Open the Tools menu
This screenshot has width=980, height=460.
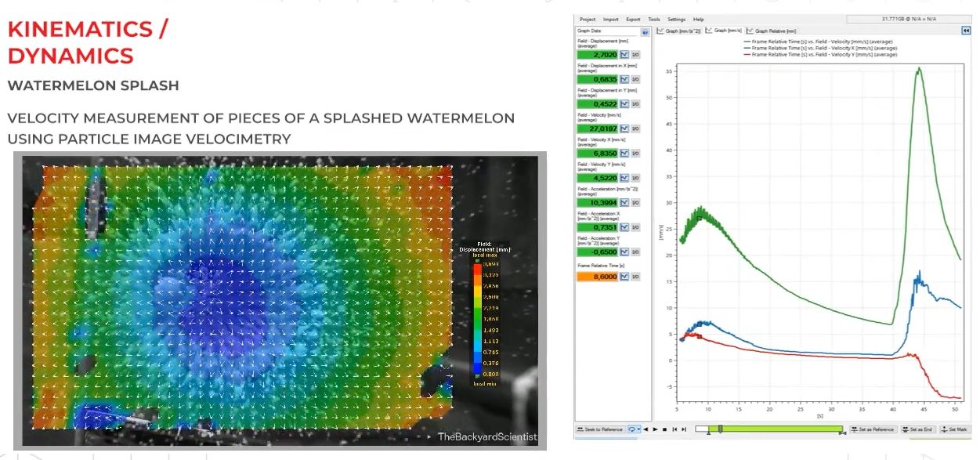(x=654, y=20)
